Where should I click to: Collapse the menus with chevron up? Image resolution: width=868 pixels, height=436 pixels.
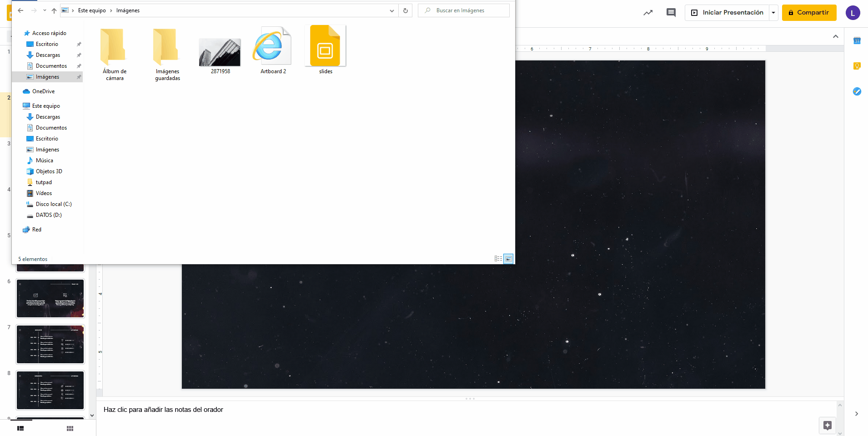tap(835, 36)
